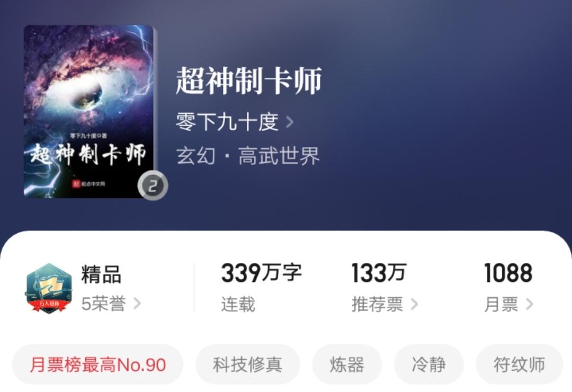The height and width of the screenshot is (392, 572).
Task: Select the 符纹师 tag chip
Action: coord(519,364)
